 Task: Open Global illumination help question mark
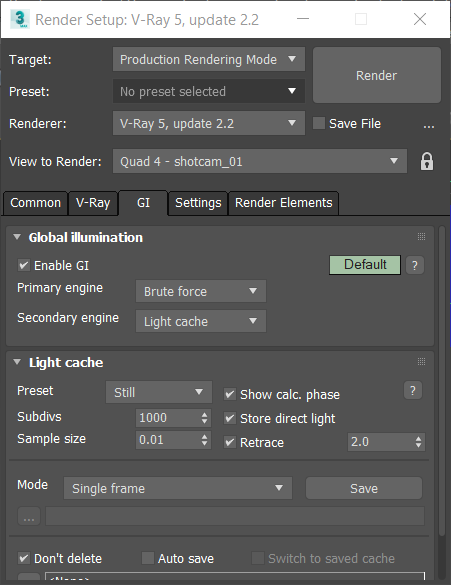414,265
